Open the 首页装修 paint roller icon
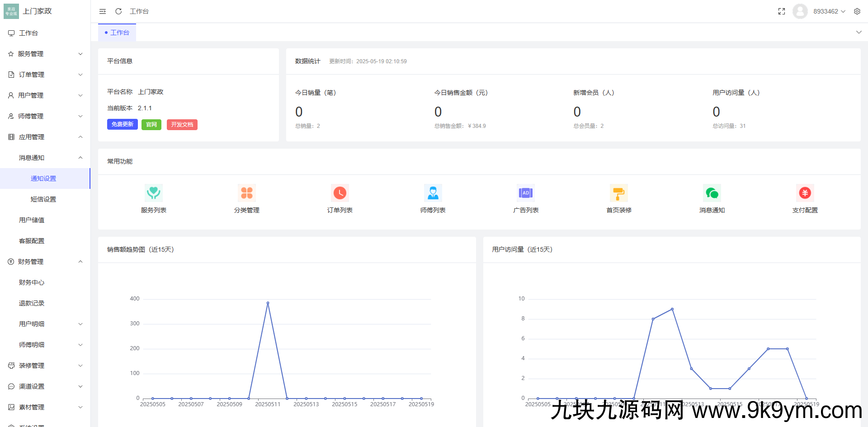 click(618, 193)
